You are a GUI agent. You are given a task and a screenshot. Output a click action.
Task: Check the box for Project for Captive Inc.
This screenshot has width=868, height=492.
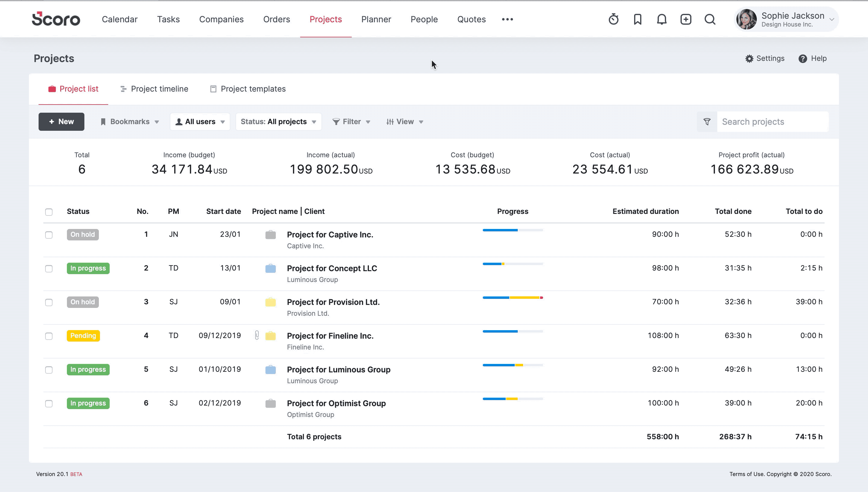point(49,235)
